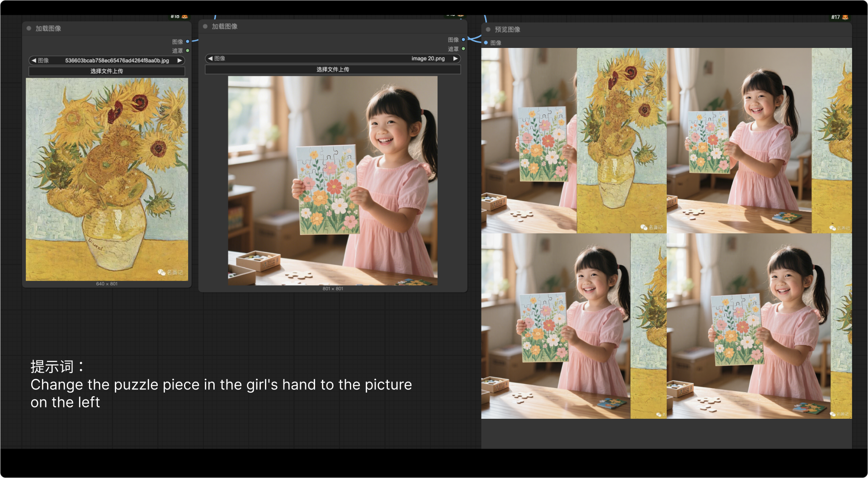This screenshot has width=868, height=478.
Task: Select next image with right arrow beside image 20.png
Action: (x=455, y=59)
